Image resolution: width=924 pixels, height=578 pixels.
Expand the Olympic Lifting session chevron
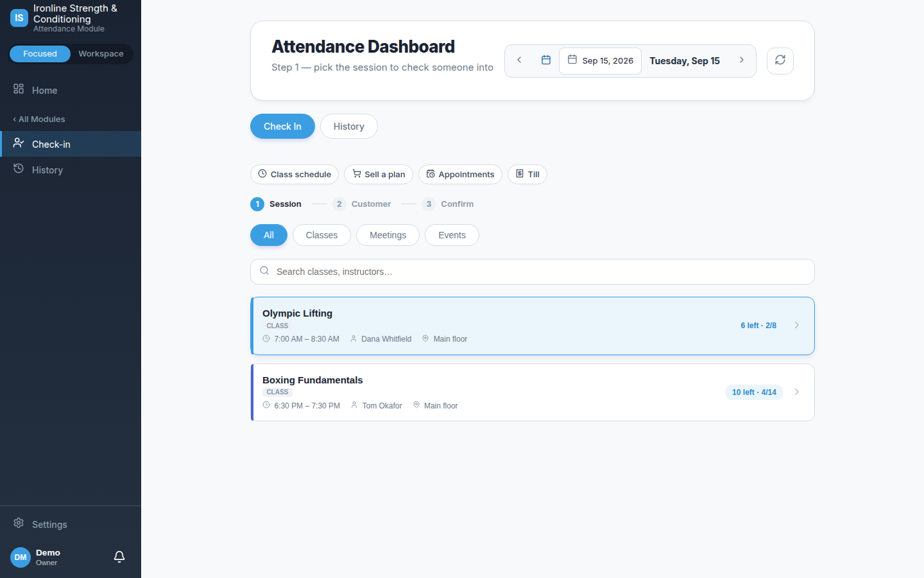(x=797, y=326)
